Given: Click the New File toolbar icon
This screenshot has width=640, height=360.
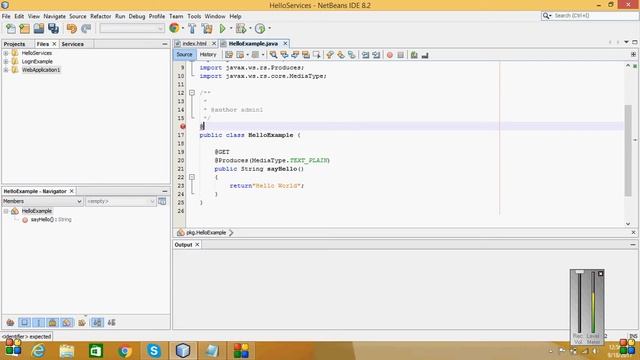Looking at the screenshot, I should (x=11, y=29).
